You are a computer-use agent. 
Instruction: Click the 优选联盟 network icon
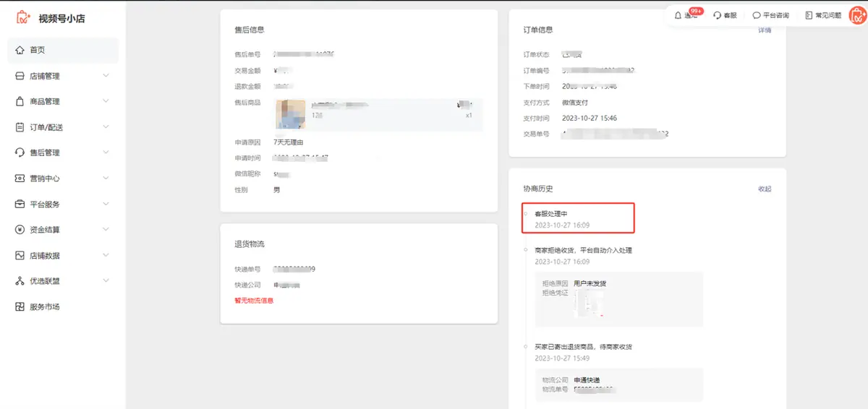point(20,281)
